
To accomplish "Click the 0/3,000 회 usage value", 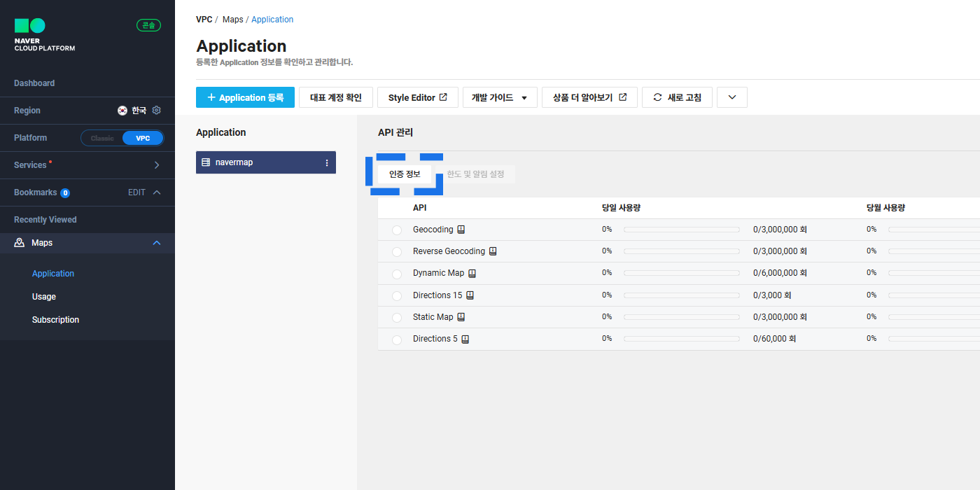I will coord(772,295).
